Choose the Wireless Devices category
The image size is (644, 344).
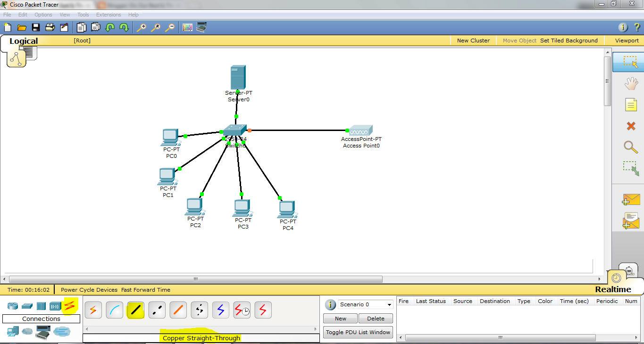[55, 306]
